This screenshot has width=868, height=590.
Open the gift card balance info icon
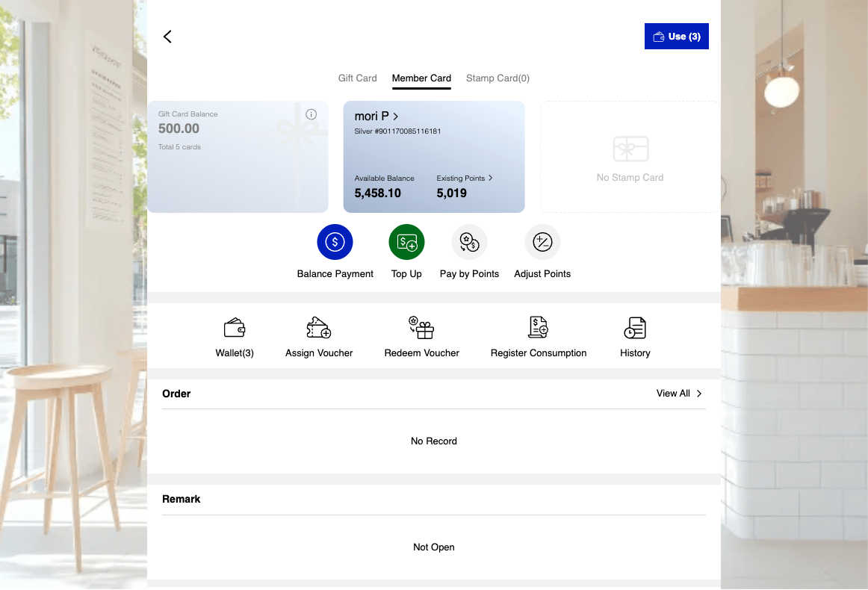pos(311,114)
